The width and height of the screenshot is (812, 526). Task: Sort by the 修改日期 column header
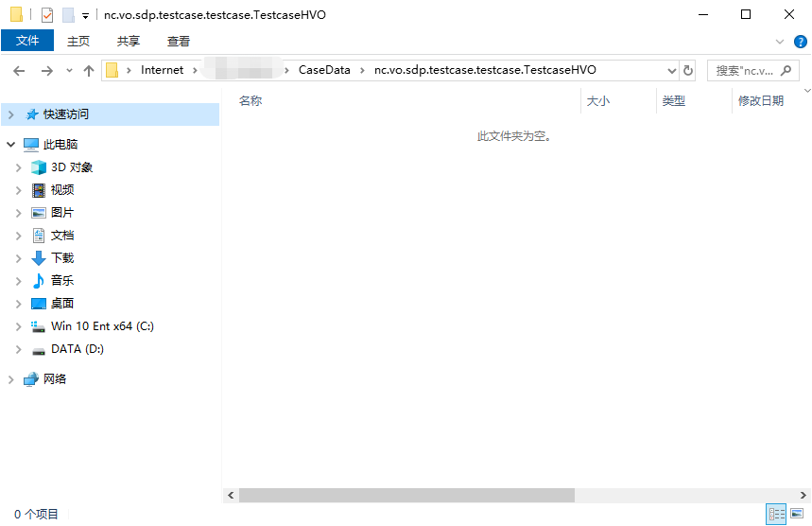[761, 101]
